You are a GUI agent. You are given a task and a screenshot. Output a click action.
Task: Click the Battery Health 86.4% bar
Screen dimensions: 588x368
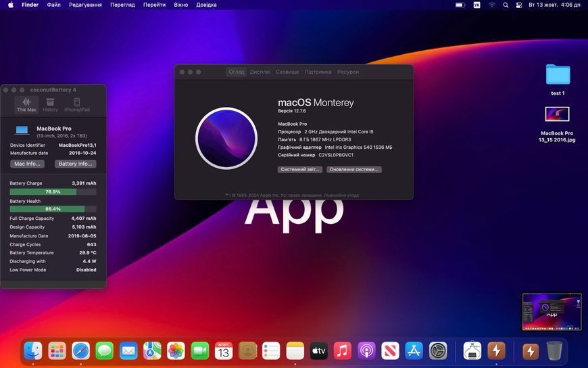coord(53,209)
